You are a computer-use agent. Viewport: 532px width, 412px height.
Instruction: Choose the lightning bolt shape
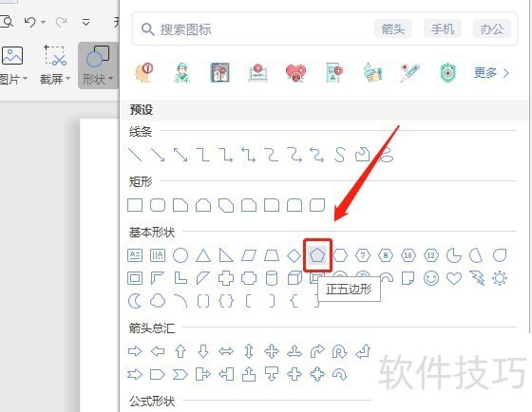tap(477, 278)
